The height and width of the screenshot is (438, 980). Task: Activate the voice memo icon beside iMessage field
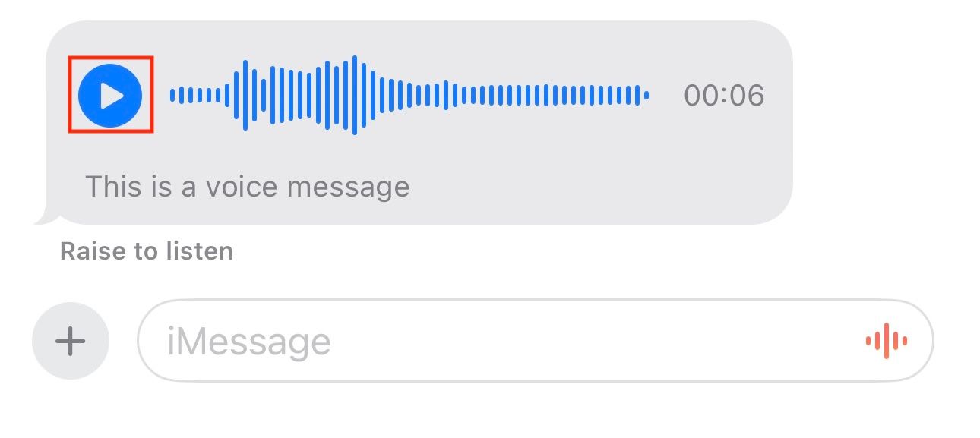click(885, 340)
